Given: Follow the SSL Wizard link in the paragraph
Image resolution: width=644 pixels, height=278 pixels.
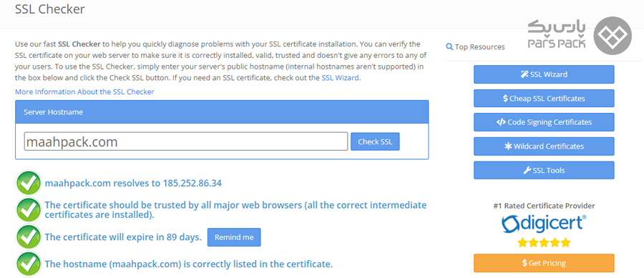Looking at the screenshot, I should click(x=340, y=77).
